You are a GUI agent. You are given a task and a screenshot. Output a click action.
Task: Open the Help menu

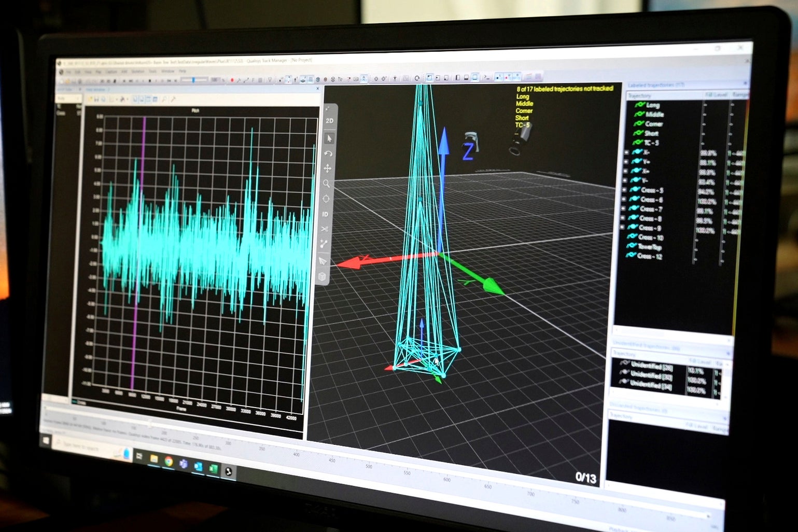click(x=183, y=71)
